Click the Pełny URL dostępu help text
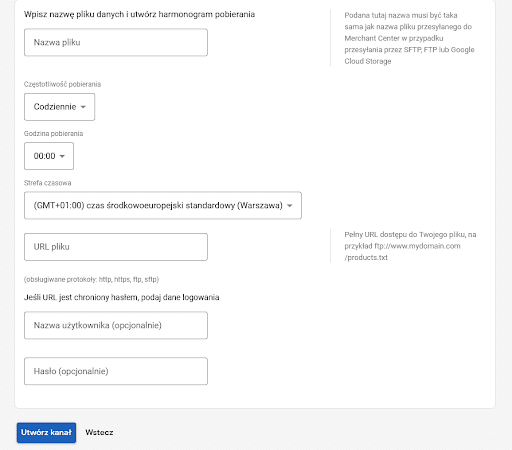Screen dimensions: 512x450 410,246
